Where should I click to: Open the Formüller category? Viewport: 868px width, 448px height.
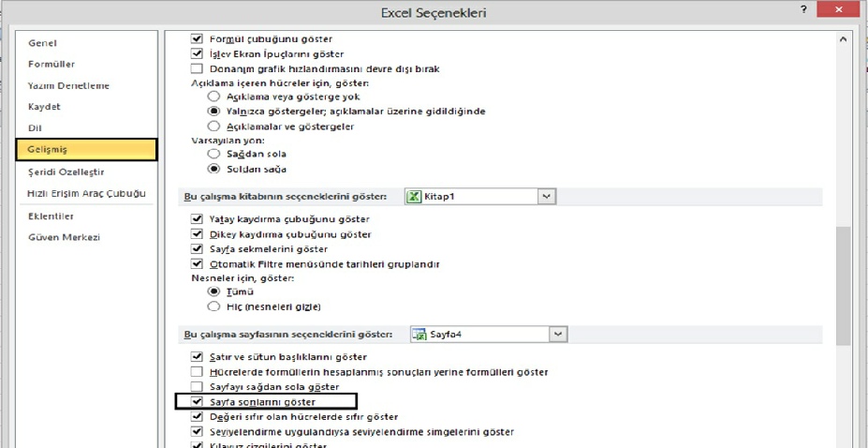tap(51, 65)
